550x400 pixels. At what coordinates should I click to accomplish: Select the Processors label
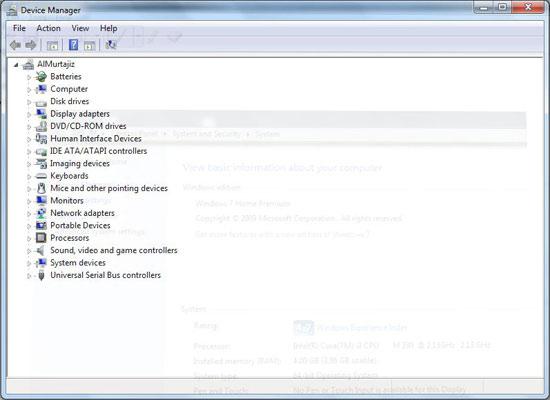coord(69,238)
